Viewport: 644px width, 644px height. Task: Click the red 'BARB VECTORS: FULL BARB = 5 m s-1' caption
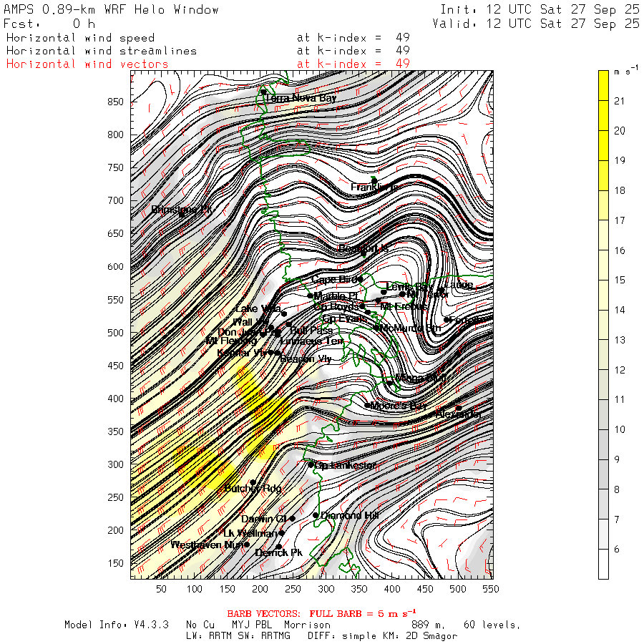coord(321,613)
